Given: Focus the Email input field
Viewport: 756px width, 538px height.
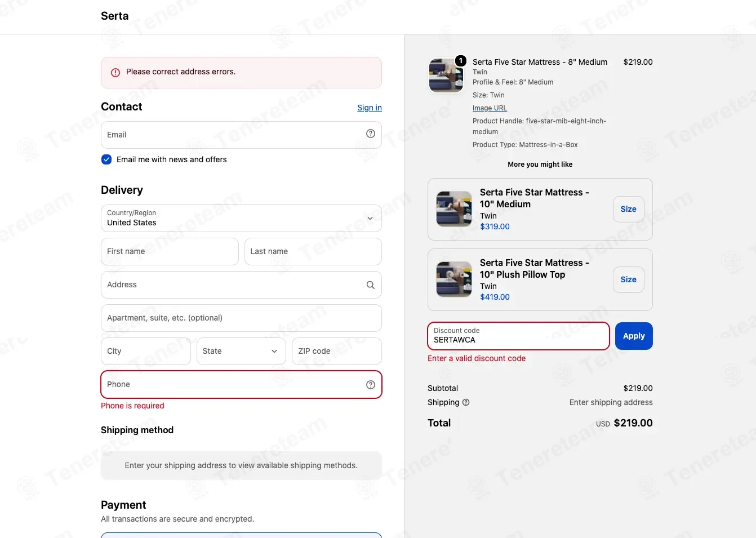Looking at the screenshot, I should (241, 135).
